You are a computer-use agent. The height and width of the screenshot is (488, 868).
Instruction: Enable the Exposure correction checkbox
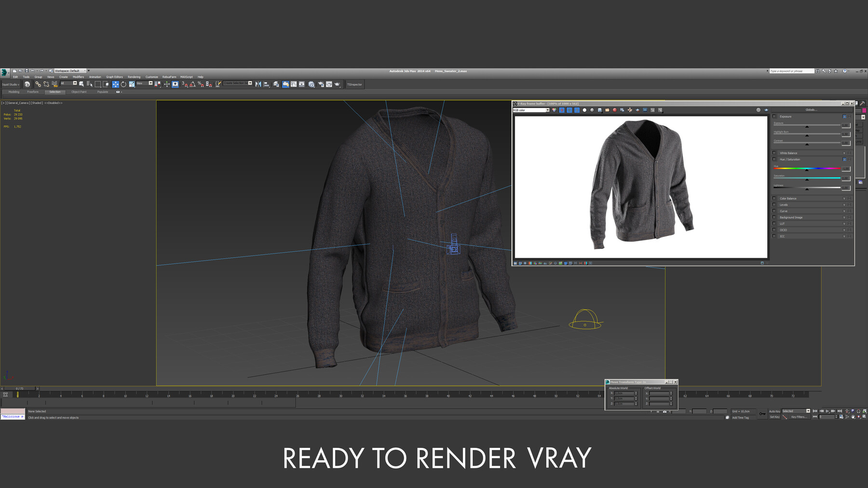point(774,117)
